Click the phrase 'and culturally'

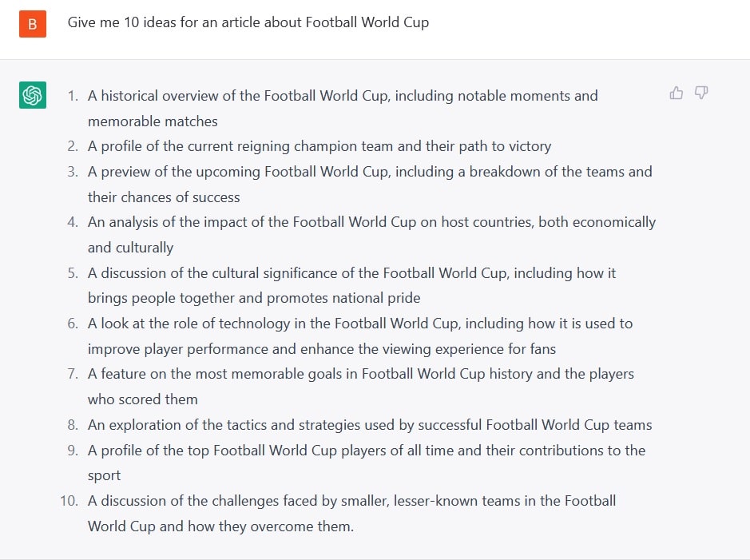[x=130, y=248]
